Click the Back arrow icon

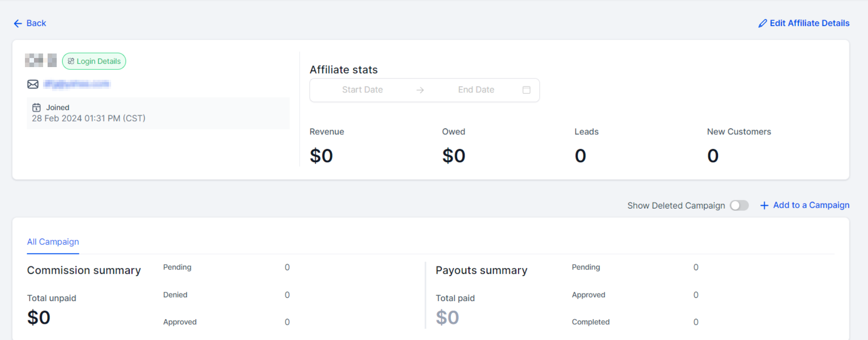[x=18, y=24]
